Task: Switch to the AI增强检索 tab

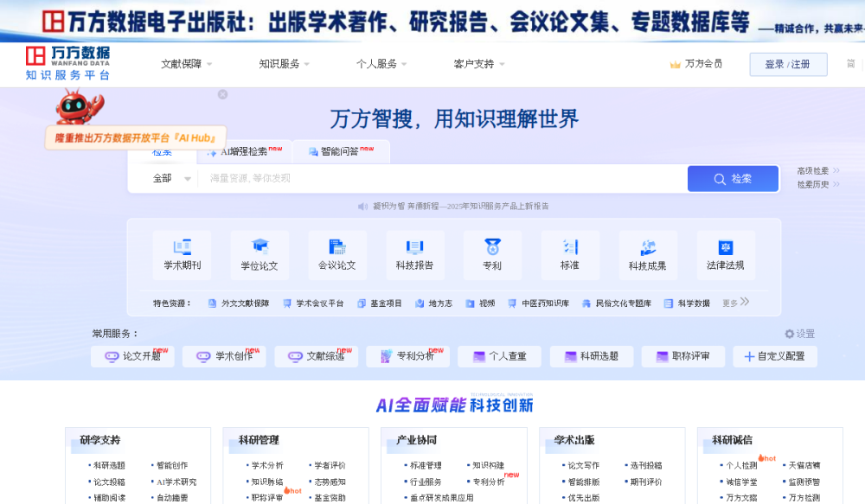Action: pos(245,151)
